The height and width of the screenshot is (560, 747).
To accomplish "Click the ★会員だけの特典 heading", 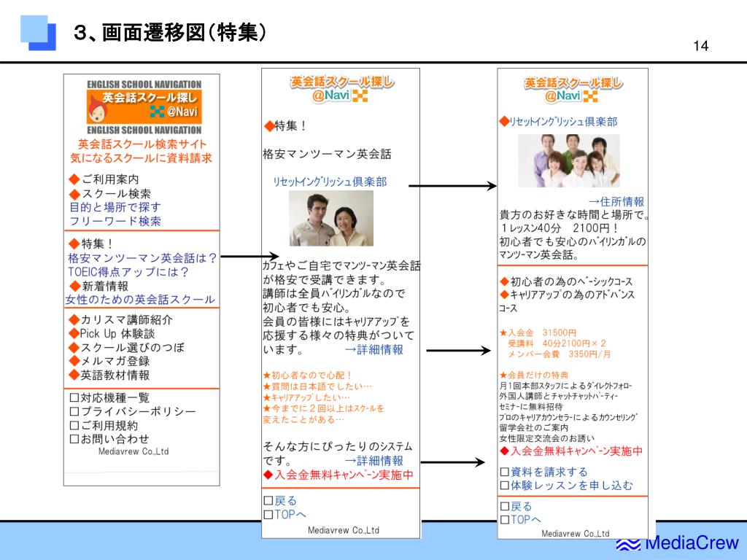I will click(534, 376).
